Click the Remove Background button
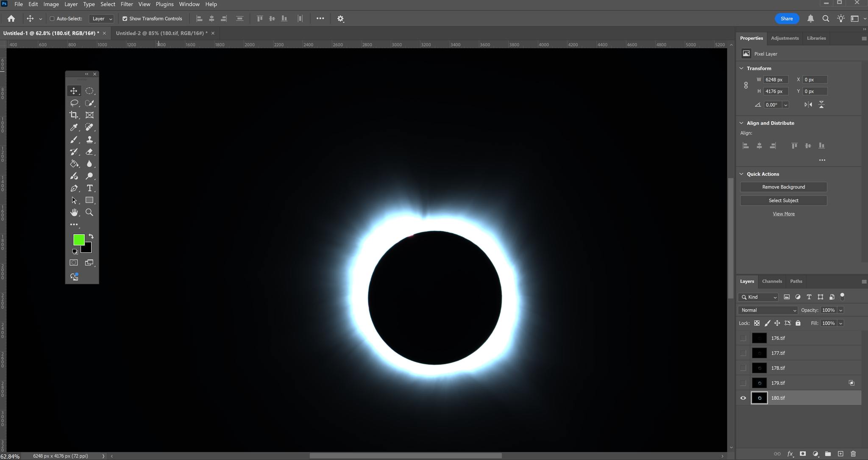The height and width of the screenshot is (460, 868). pos(783,187)
